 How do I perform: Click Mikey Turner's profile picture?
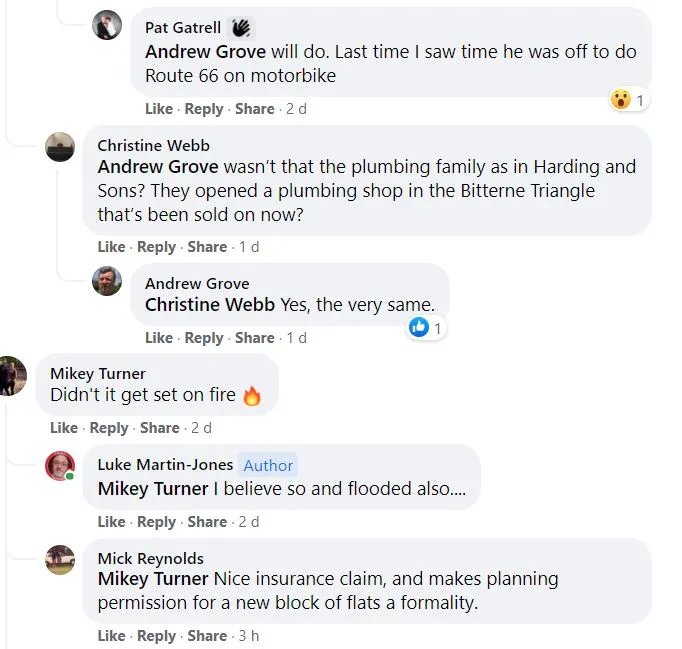click(12, 375)
